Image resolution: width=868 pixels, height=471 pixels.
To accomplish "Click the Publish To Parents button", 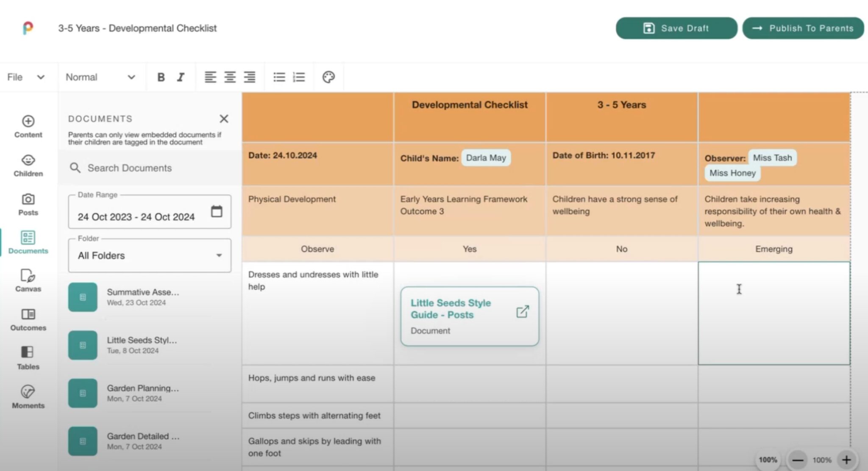I will [x=803, y=28].
